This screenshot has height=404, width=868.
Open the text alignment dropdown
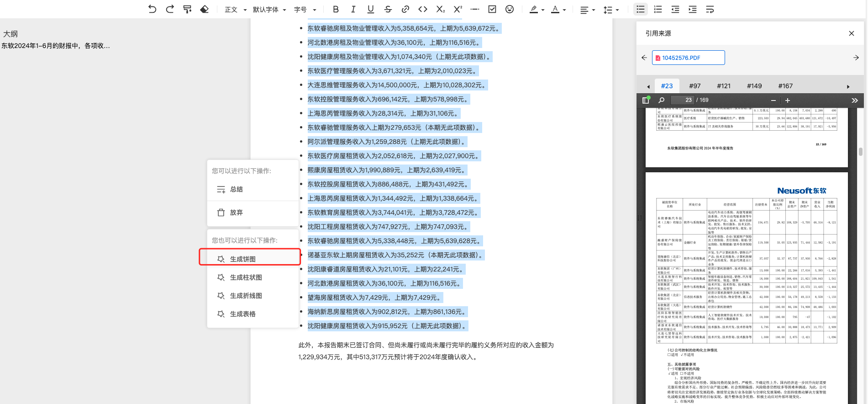587,10
